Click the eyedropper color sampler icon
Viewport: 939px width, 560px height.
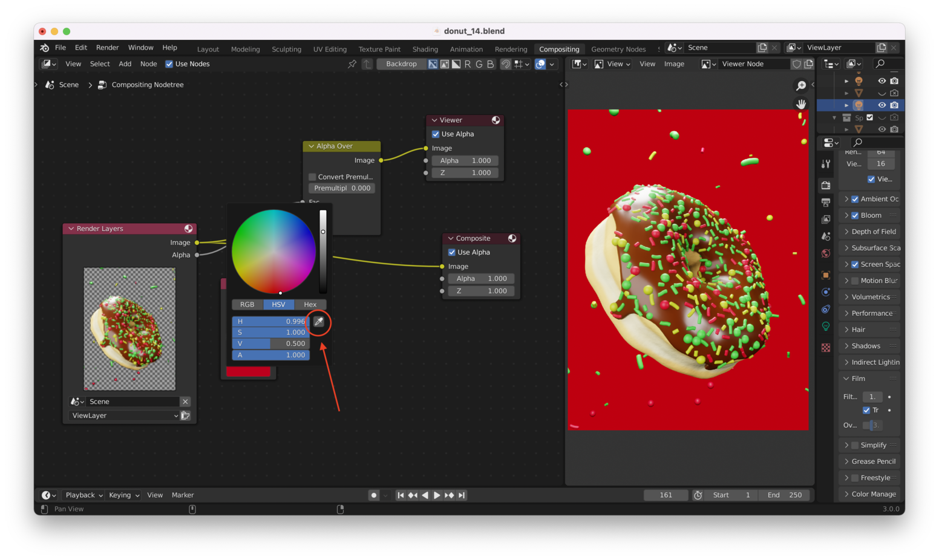(x=319, y=322)
